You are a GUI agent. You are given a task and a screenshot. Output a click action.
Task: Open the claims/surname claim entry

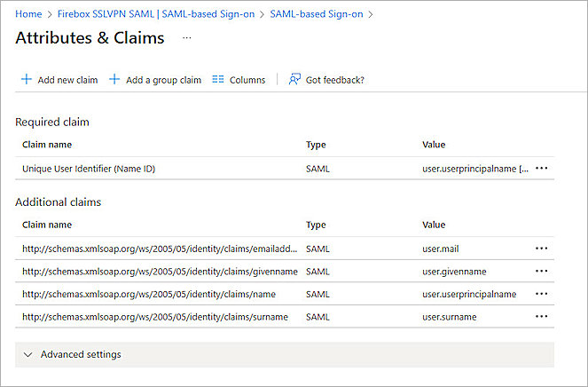157,317
